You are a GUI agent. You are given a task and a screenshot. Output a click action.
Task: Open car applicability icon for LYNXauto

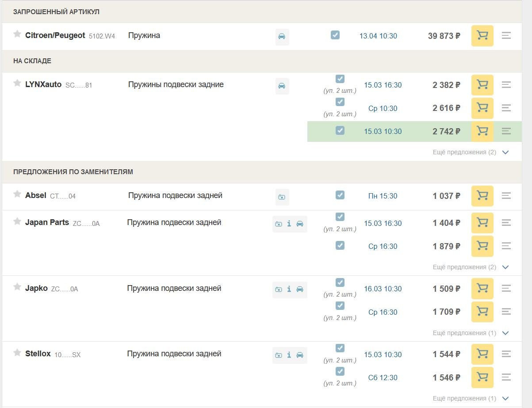point(282,86)
